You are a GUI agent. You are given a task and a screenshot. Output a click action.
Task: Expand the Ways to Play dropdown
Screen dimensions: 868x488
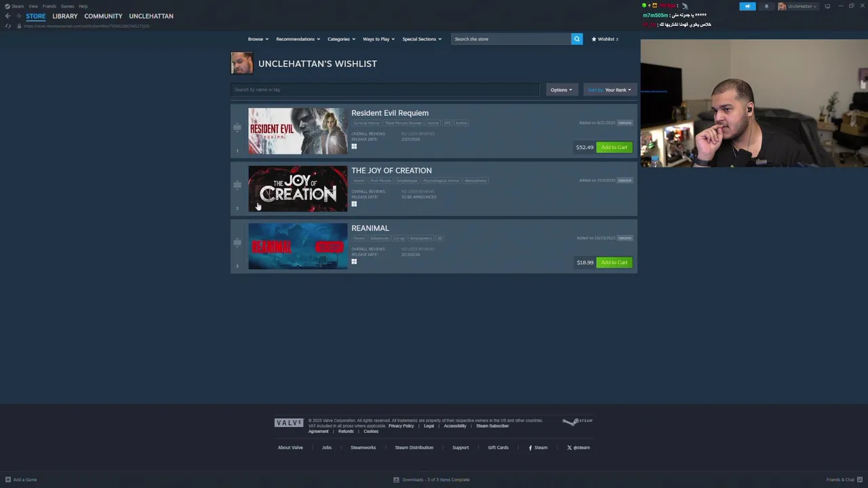click(378, 39)
